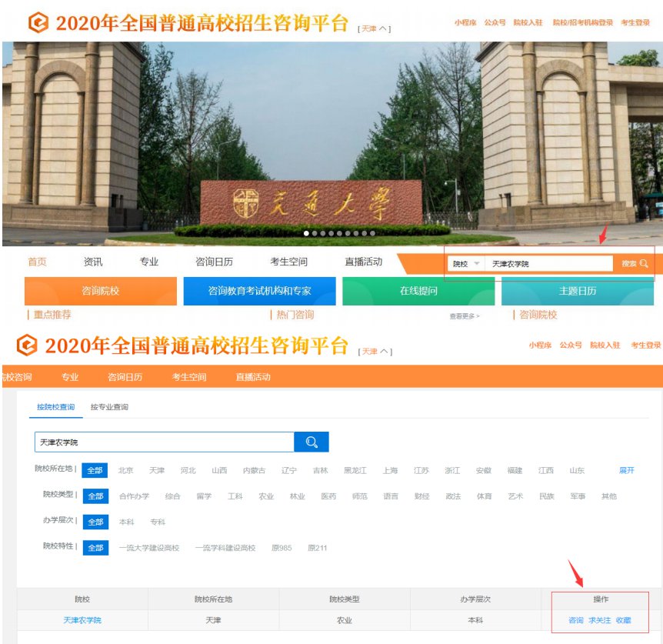Filter school type by 合作办学
This screenshot has height=644, width=663.
(x=134, y=496)
